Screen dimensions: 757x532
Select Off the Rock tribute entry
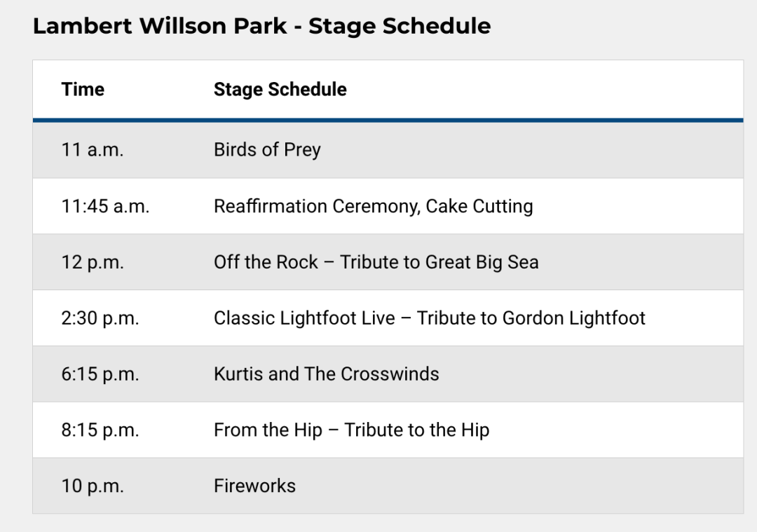(376, 262)
